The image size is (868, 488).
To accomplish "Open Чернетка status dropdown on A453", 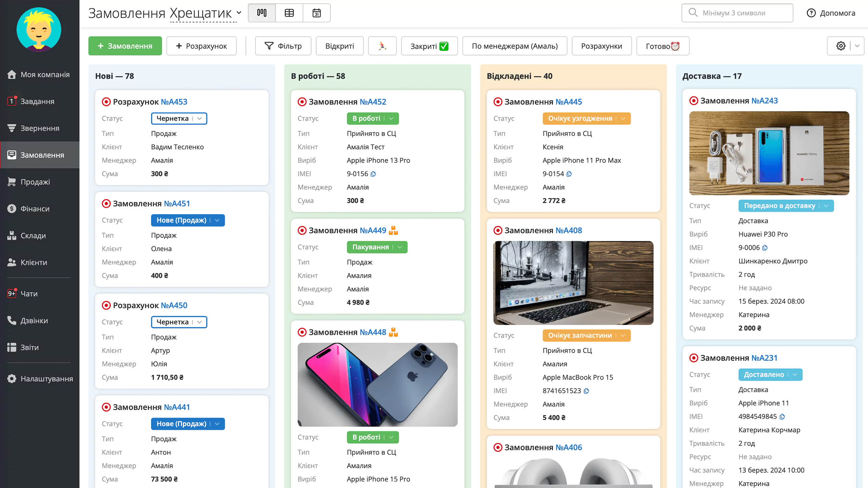I will pyautogui.click(x=179, y=119).
